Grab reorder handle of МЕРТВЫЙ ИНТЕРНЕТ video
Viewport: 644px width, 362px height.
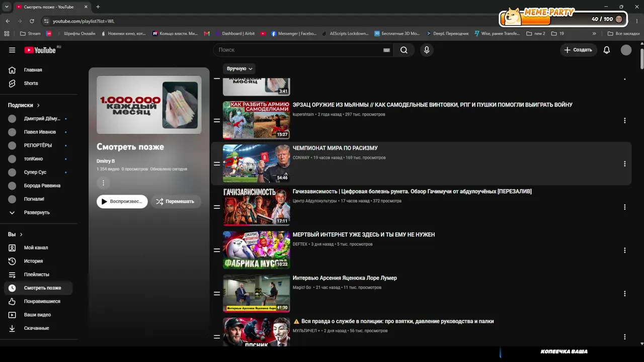tap(217, 250)
